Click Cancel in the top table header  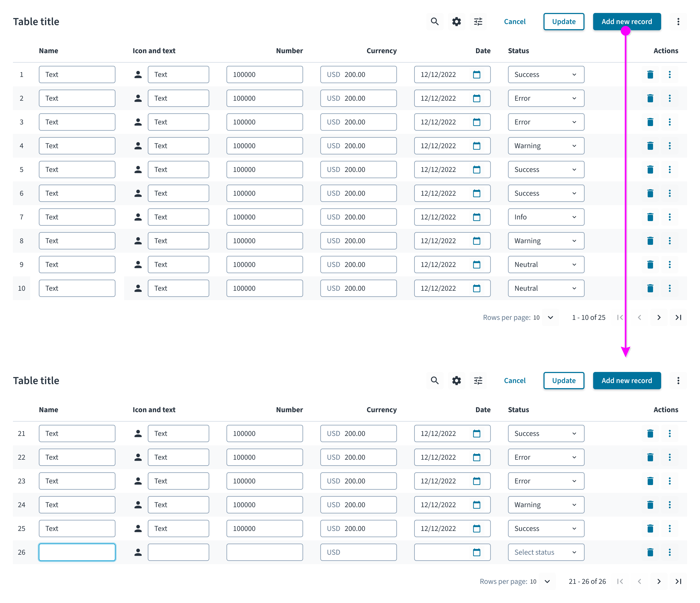(x=515, y=22)
